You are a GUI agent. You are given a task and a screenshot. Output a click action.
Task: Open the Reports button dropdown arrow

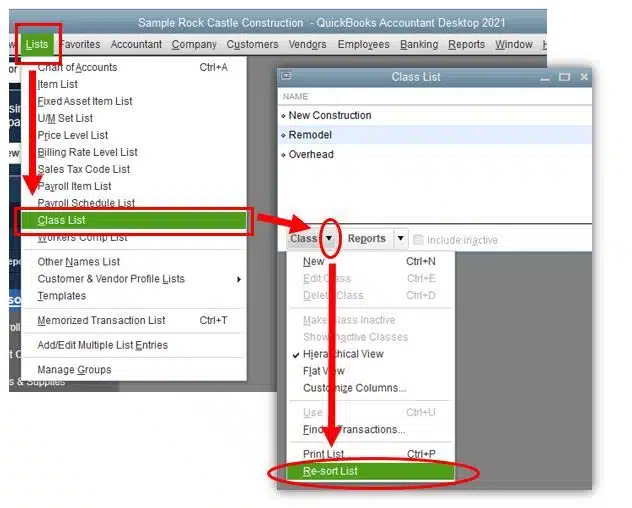400,239
